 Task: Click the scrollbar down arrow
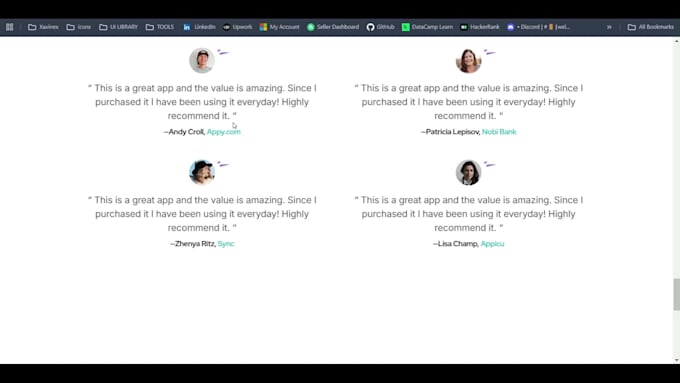pos(677,360)
